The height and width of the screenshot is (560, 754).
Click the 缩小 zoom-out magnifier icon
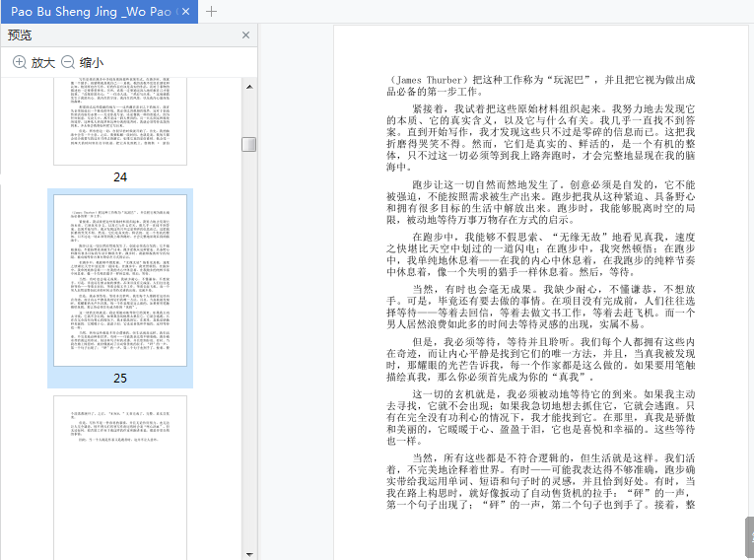click(68, 62)
